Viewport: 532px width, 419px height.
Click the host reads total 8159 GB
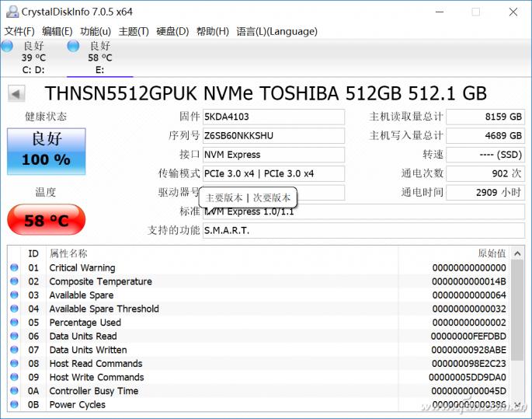pyautogui.click(x=485, y=117)
